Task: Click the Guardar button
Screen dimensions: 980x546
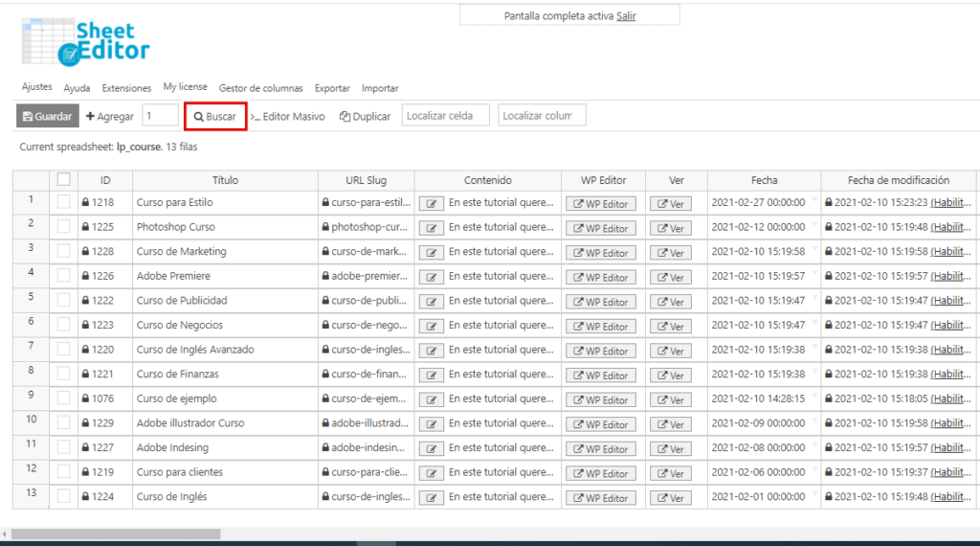Action: [x=47, y=117]
